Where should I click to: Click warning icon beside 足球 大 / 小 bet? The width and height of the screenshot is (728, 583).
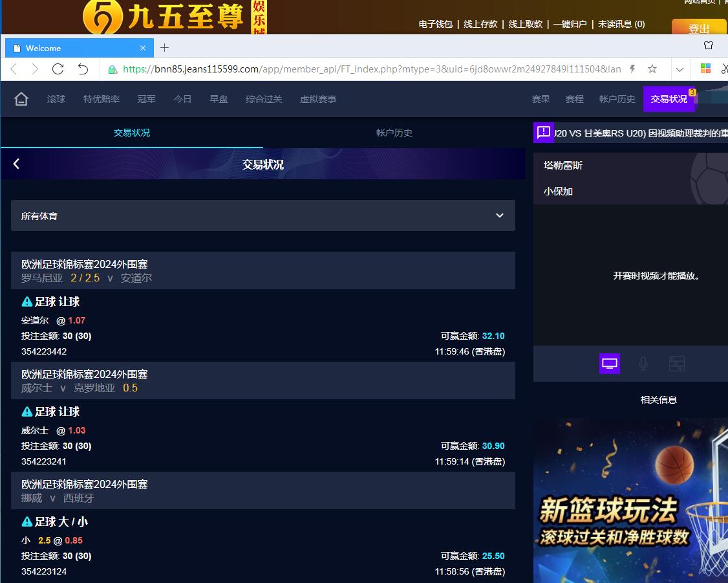(27, 522)
